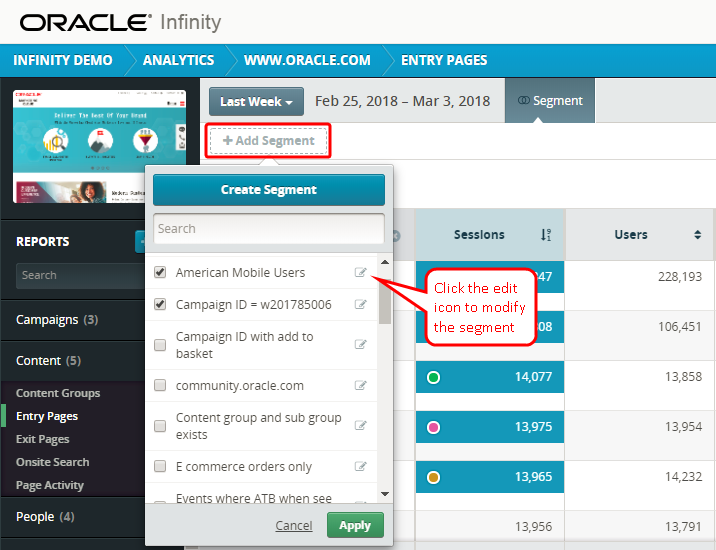Image resolution: width=716 pixels, height=550 pixels.
Task: Click the 14,232 users value
Action: pyautogui.click(x=683, y=477)
